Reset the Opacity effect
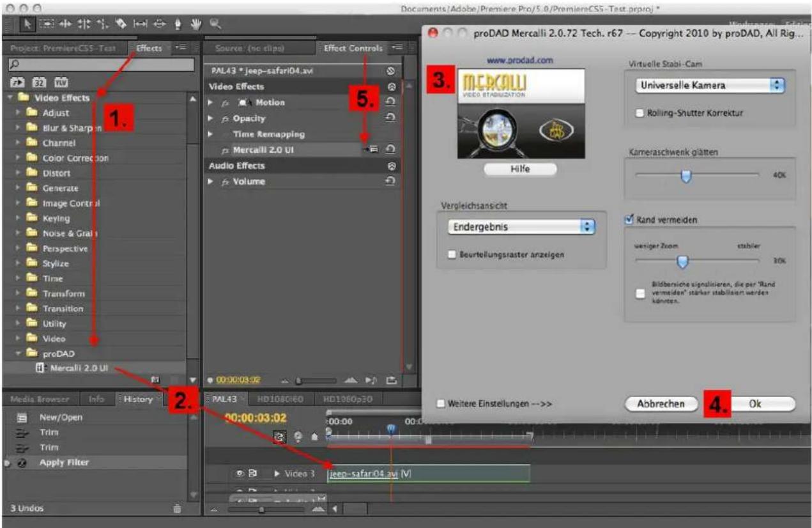 click(391, 118)
